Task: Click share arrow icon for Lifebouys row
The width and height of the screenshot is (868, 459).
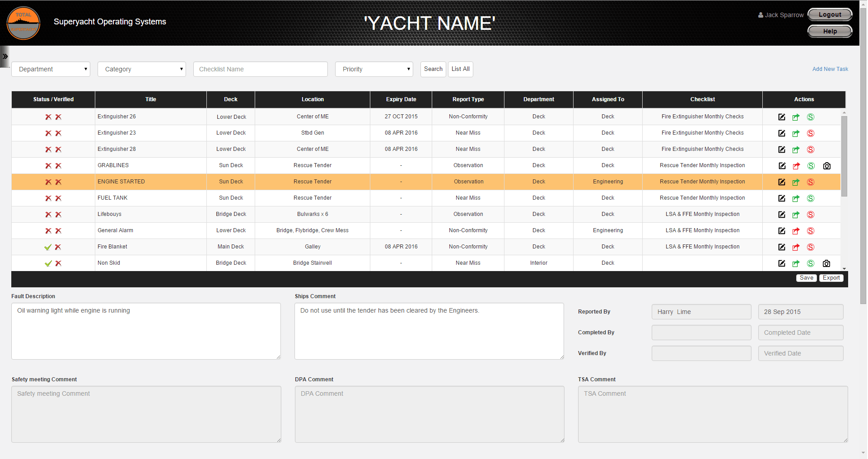Action: (x=796, y=215)
